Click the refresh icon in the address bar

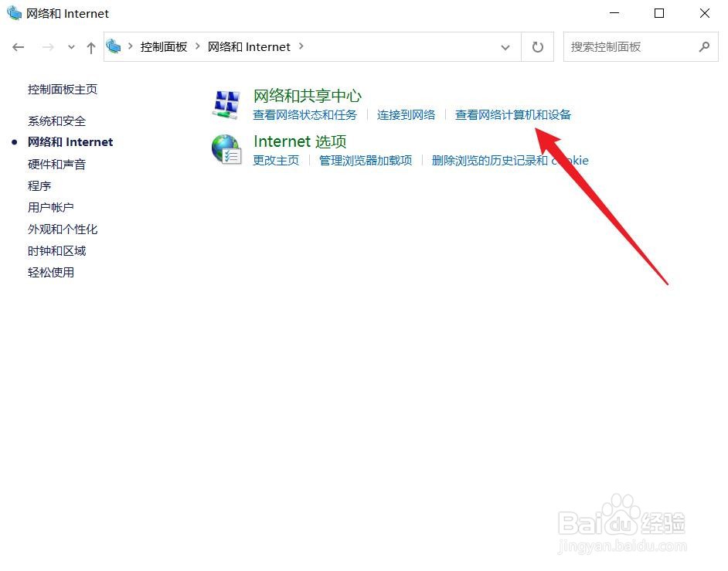[x=538, y=46]
